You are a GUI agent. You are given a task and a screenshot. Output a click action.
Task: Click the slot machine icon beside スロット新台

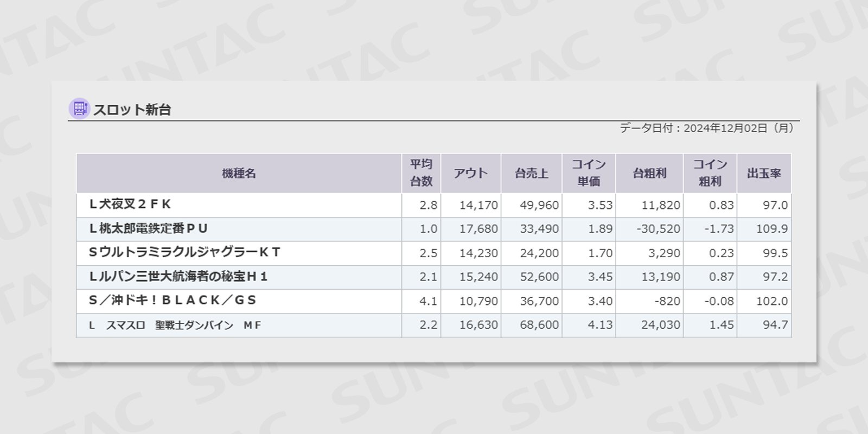[79, 108]
